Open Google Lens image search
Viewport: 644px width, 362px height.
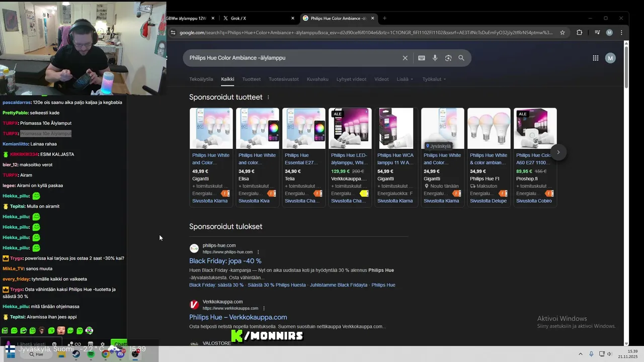click(x=448, y=58)
